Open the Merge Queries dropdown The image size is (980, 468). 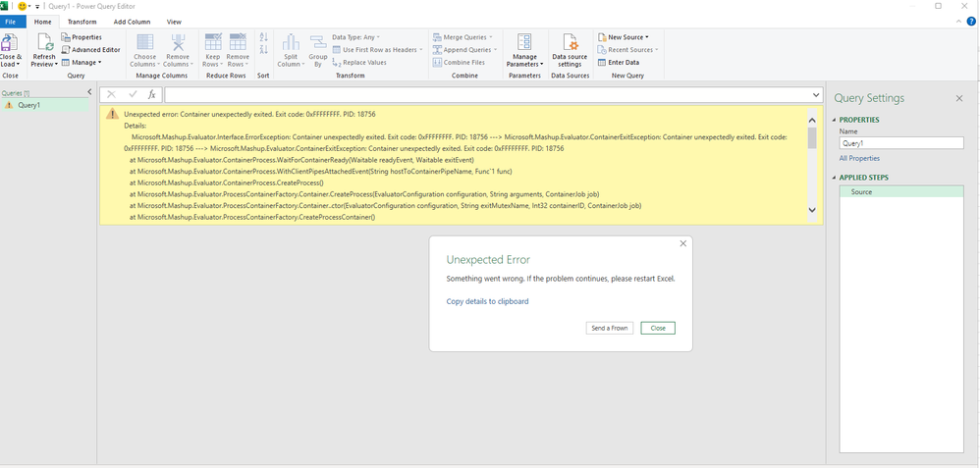point(463,37)
